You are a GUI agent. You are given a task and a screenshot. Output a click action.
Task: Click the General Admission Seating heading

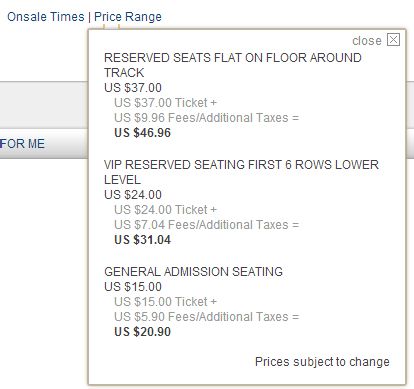(193, 272)
